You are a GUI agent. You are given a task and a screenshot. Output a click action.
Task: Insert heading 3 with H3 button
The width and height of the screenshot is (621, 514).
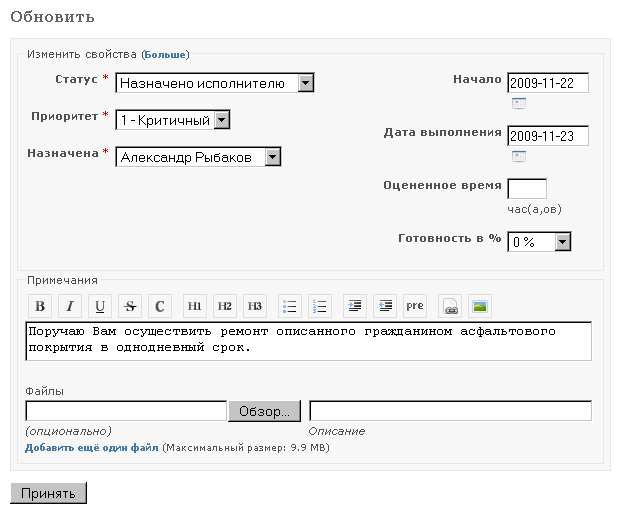click(255, 306)
